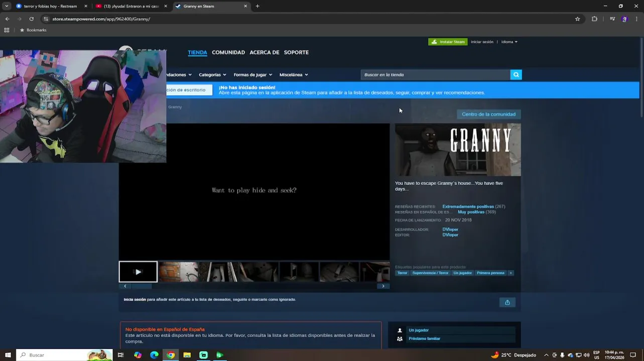Viewport: 644px width, 361px height.
Task: Click the volume speaker tray icon
Action: [586, 355]
